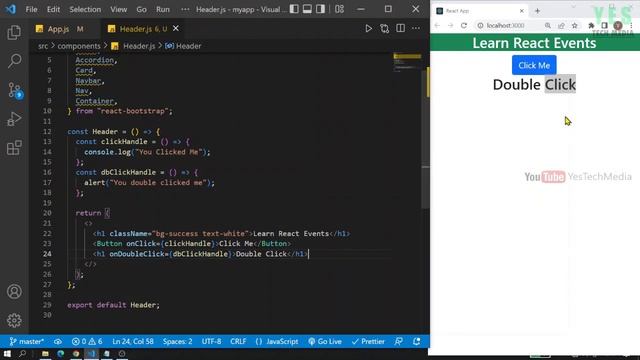Toggle Primary Side Bar layout icon

click(x=294, y=9)
